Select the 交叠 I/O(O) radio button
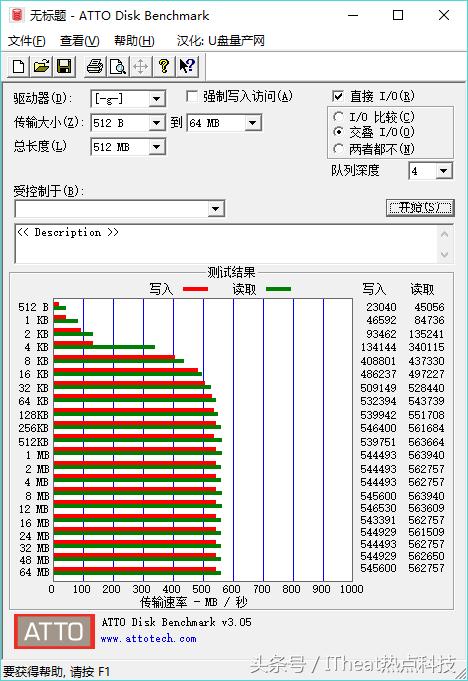Image resolution: width=468 pixels, height=681 pixels. coord(339,132)
